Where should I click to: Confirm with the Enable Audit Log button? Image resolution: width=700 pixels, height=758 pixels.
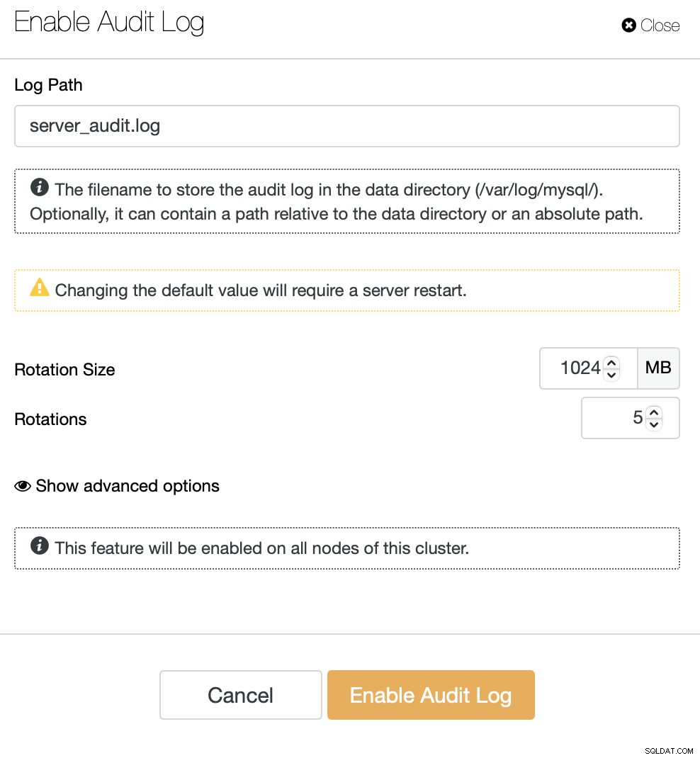pyautogui.click(x=431, y=695)
